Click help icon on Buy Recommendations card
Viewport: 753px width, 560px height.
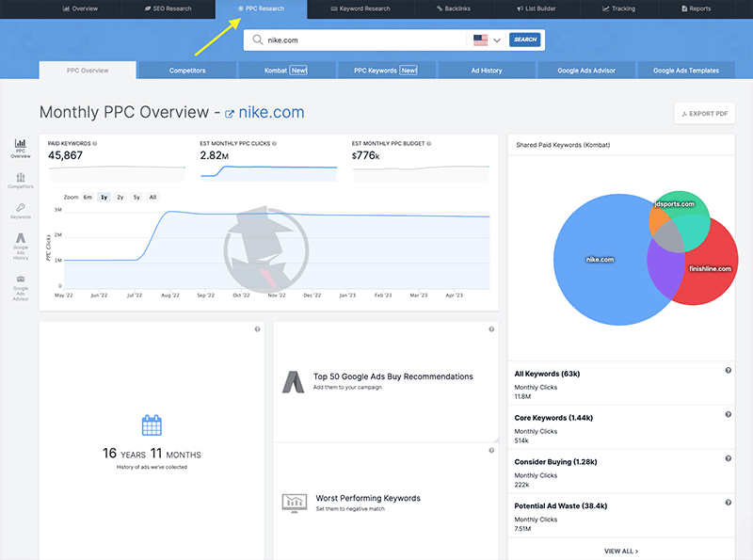tap(491, 329)
